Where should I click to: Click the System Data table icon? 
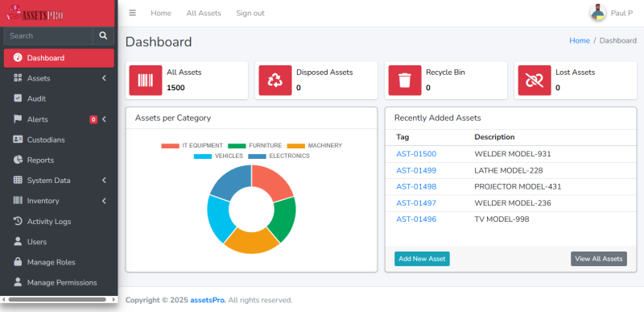tap(18, 180)
